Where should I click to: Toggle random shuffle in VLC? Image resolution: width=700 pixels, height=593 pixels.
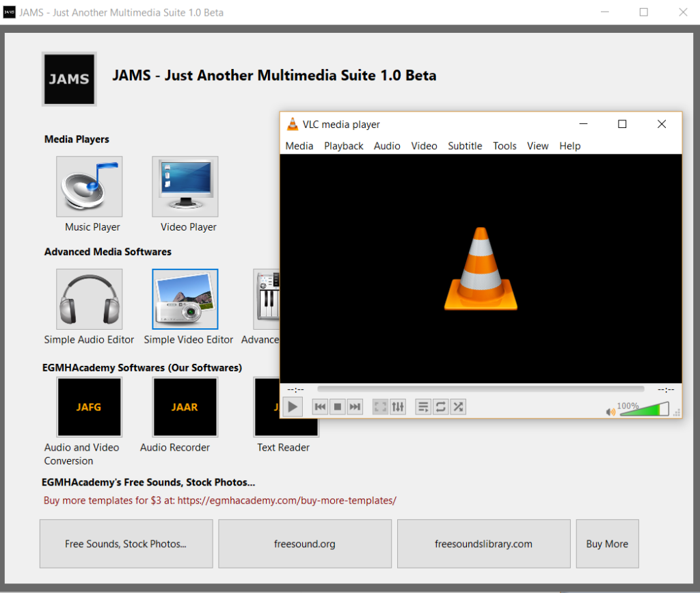point(458,407)
